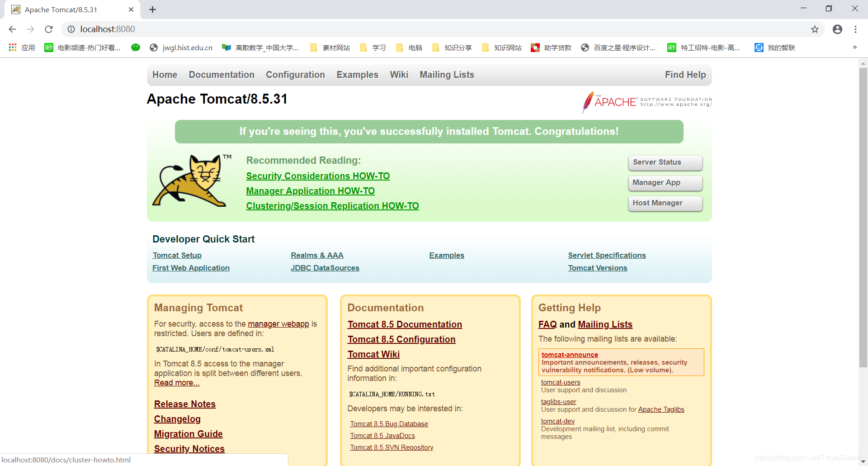Open the 电脑 bookmark folder
Viewport: 868px width, 466px height.
point(409,48)
